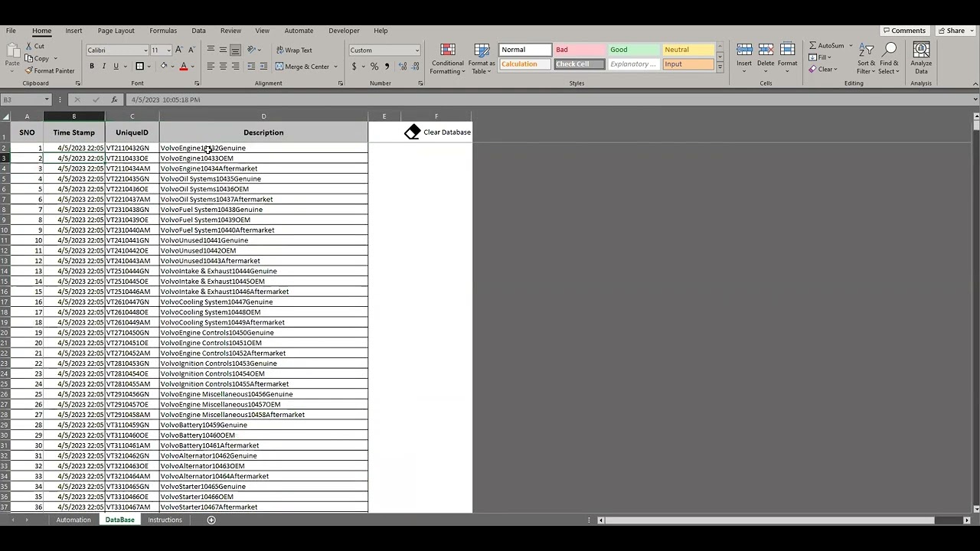Open the Format cells button
Screen dimensions: 980x551
pyautogui.click(x=787, y=57)
